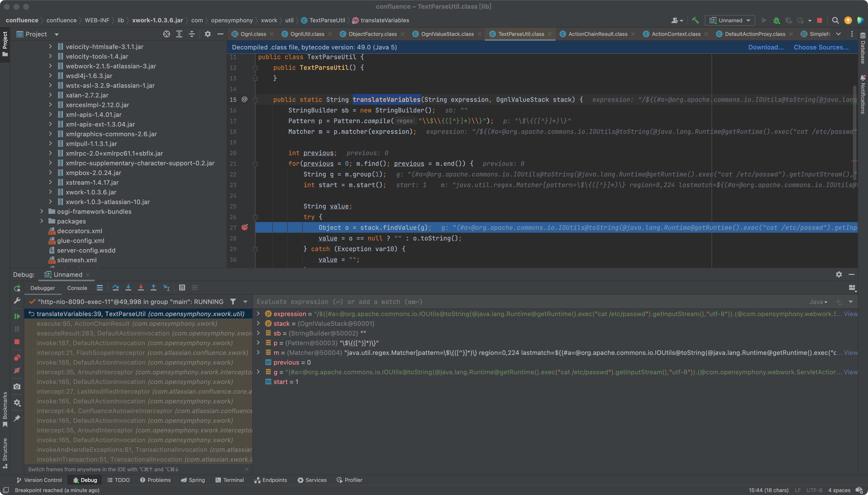Switch to the OgnlValueStack.class tab
This screenshot has width=868, height=495.
(x=447, y=34)
